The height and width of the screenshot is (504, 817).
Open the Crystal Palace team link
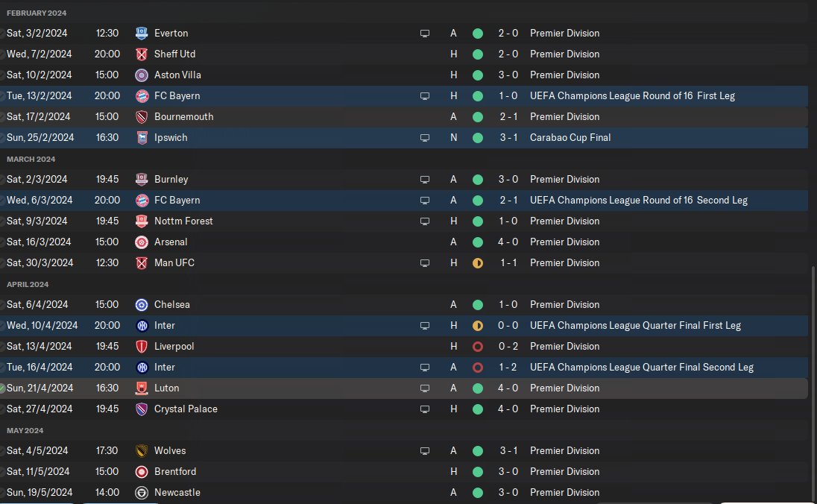tap(186, 409)
